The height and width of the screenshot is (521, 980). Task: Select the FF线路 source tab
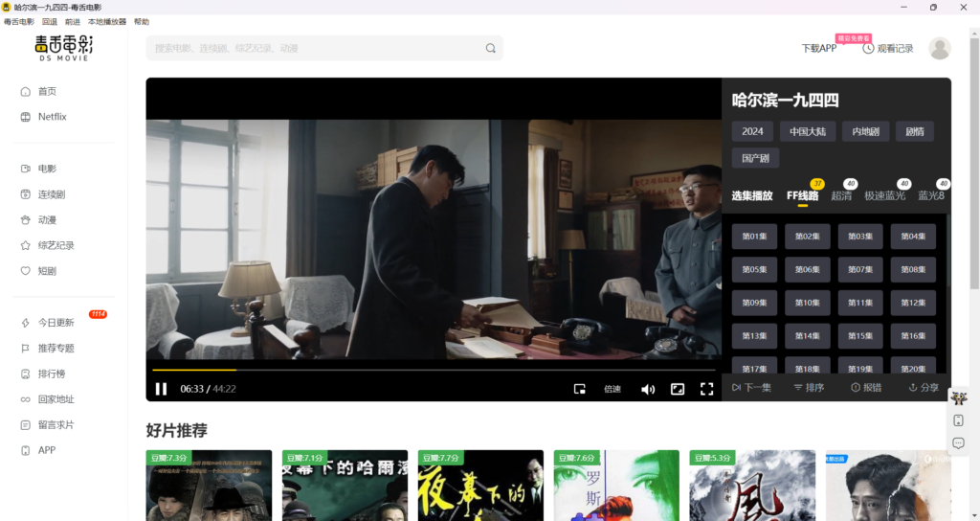pyautogui.click(x=803, y=195)
